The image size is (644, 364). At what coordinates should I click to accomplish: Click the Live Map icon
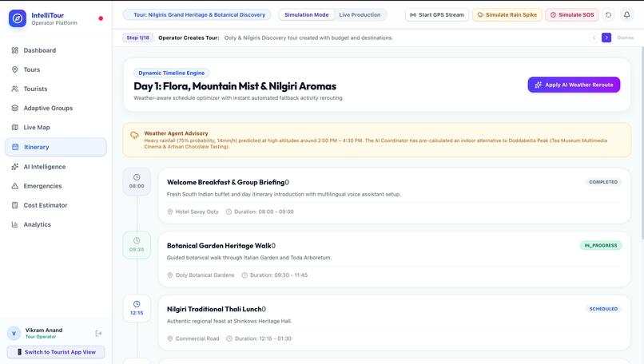pos(15,128)
